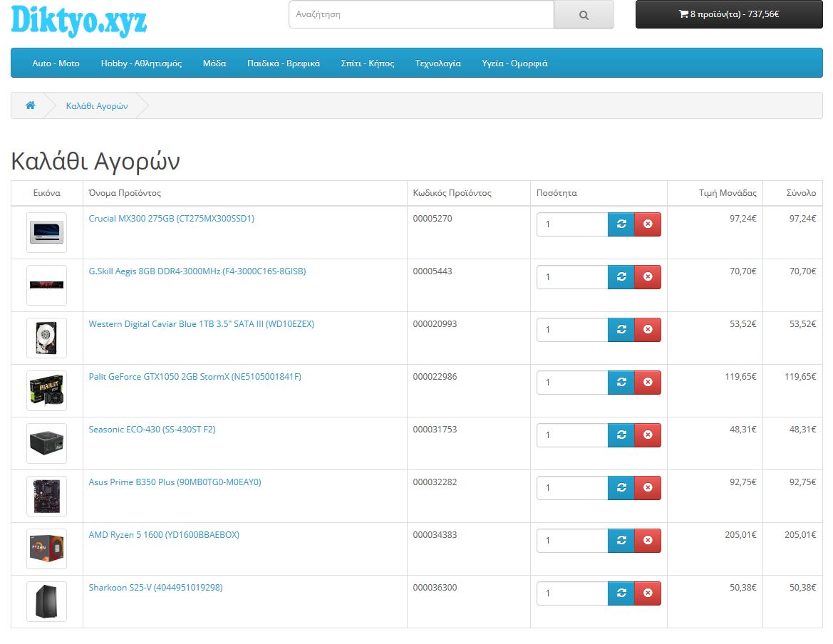Click product code 00005270

(x=433, y=218)
